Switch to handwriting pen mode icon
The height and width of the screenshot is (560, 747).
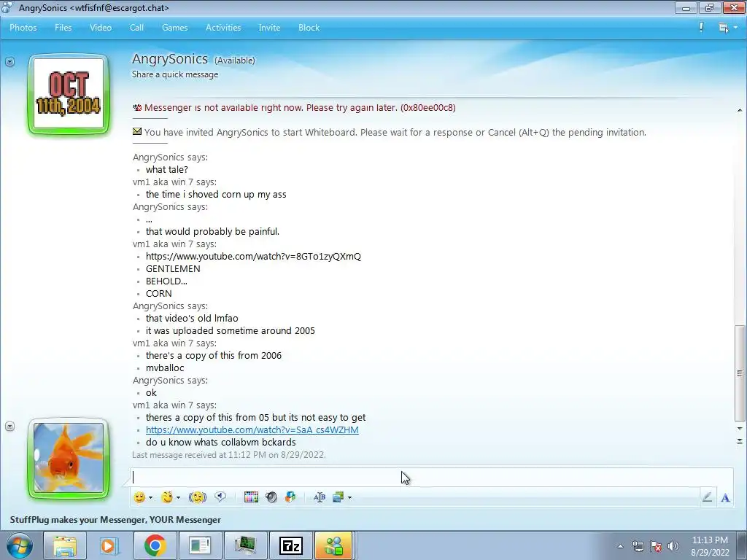[707, 497]
